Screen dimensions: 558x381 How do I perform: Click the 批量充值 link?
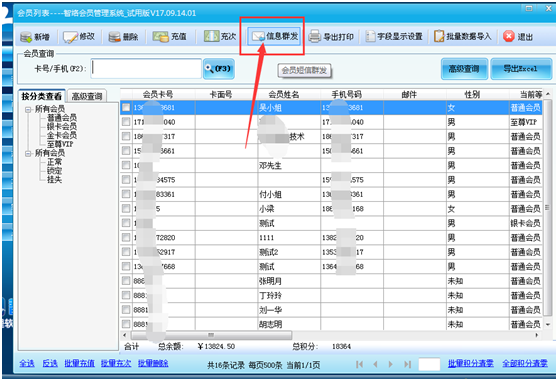tap(80, 363)
